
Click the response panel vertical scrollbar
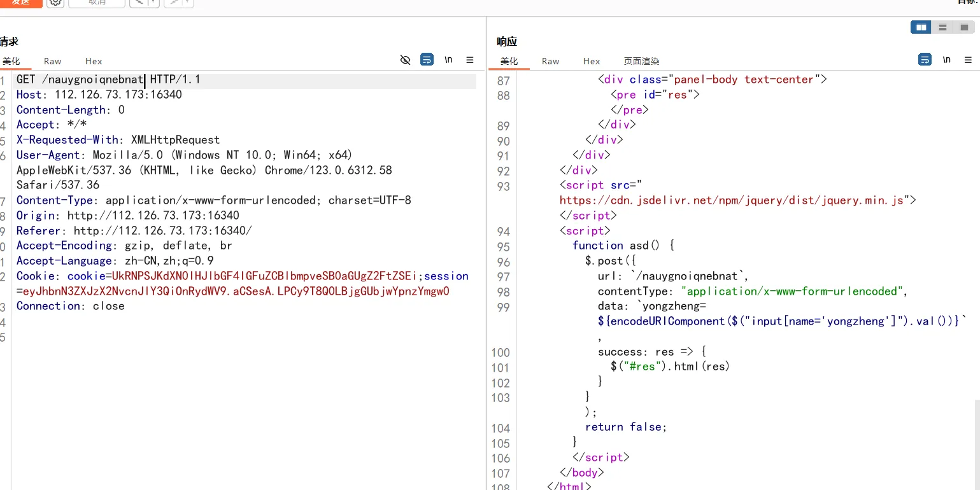pyautogui.click(x=977, y=445)
